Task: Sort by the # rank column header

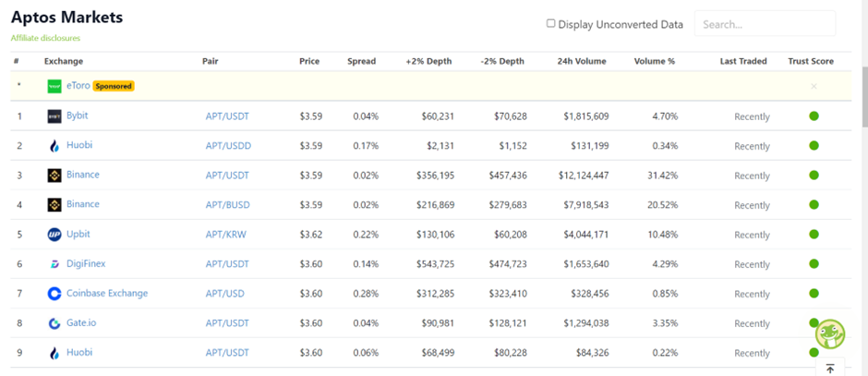Action: [x=16, y=62]
